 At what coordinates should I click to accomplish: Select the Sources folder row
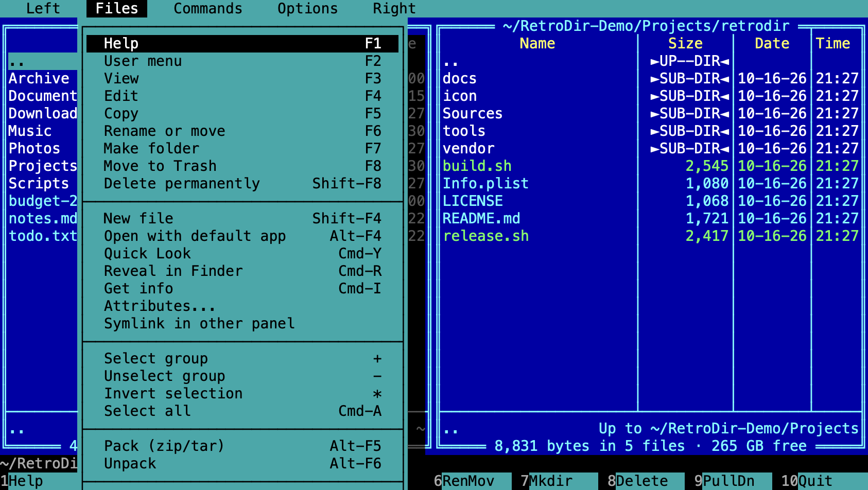651,114
